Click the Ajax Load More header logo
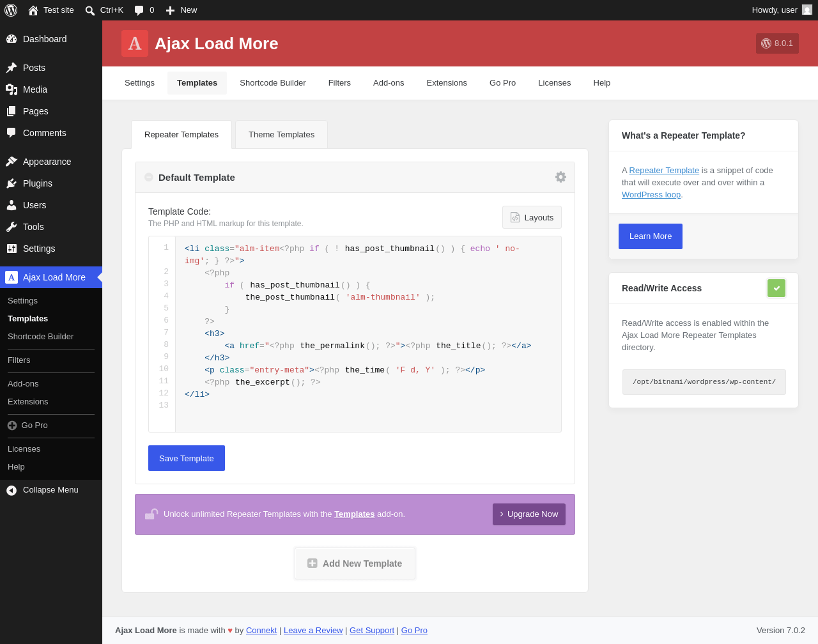This screenshot has height=644, width=818. [135, 43]
